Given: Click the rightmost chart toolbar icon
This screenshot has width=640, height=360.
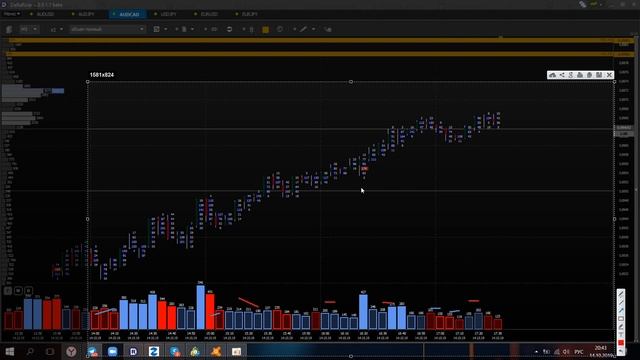Looking at the screenshot, I should tap(328, 29).
